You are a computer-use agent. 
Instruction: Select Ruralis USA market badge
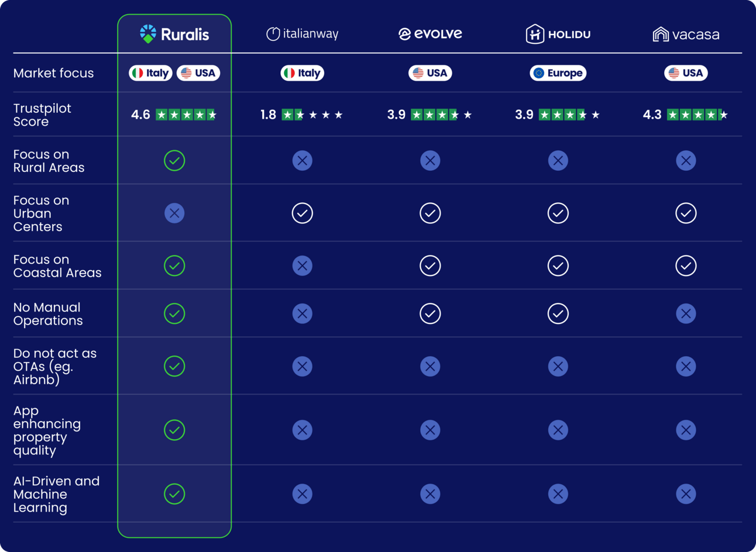(x=198, y=73)
